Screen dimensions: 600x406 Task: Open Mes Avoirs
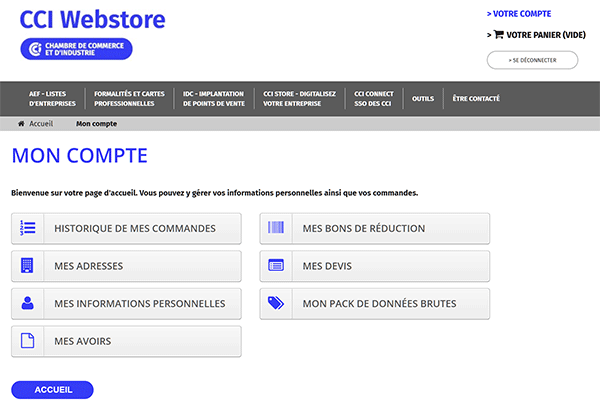(x=126, y=341)
